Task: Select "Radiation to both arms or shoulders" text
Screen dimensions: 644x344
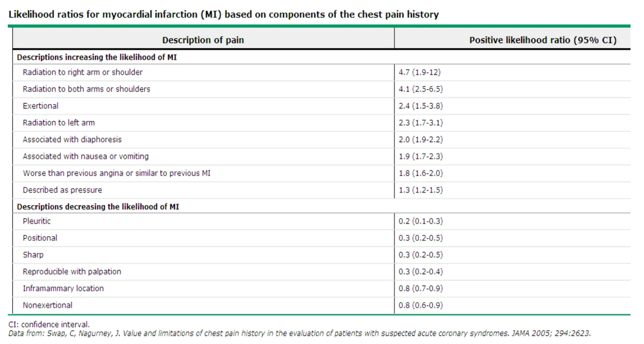Action: click(x=86, y=89)
